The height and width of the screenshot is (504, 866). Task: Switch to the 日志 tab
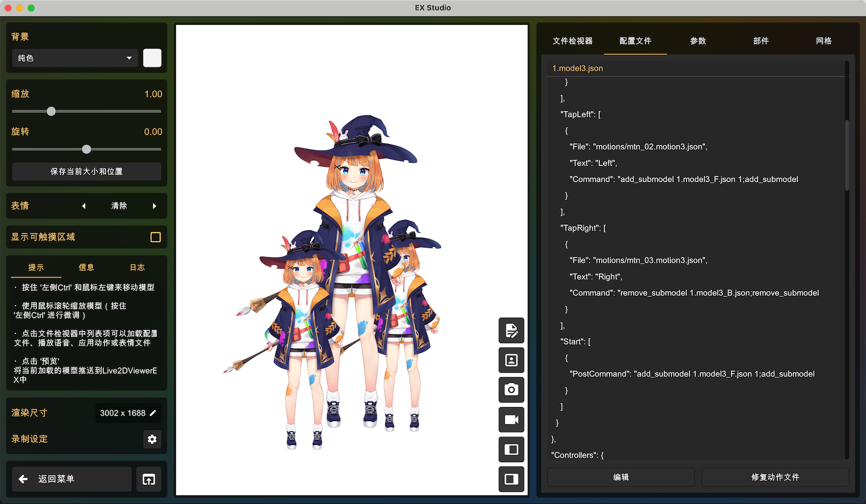coord(137,268)
